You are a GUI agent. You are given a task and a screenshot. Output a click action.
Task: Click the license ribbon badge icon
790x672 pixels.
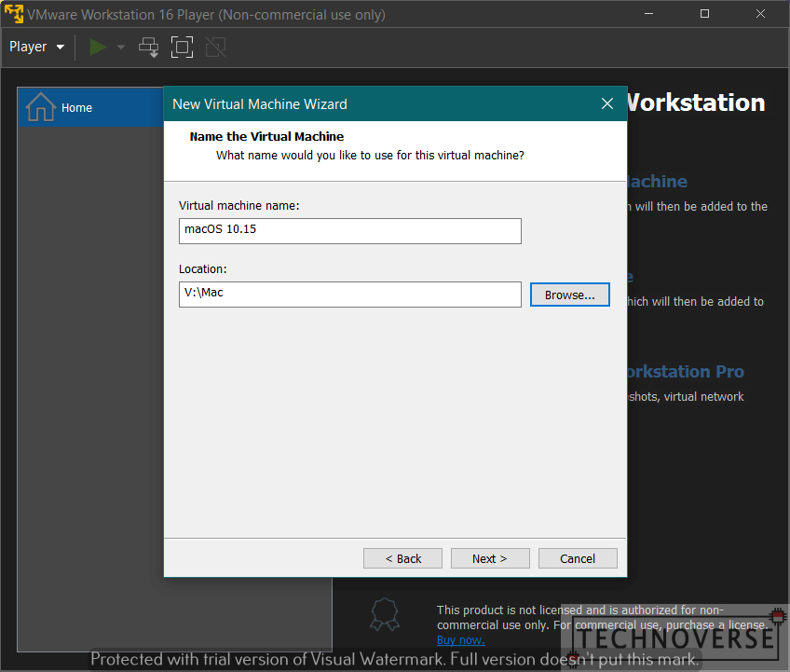click(385, 614)
